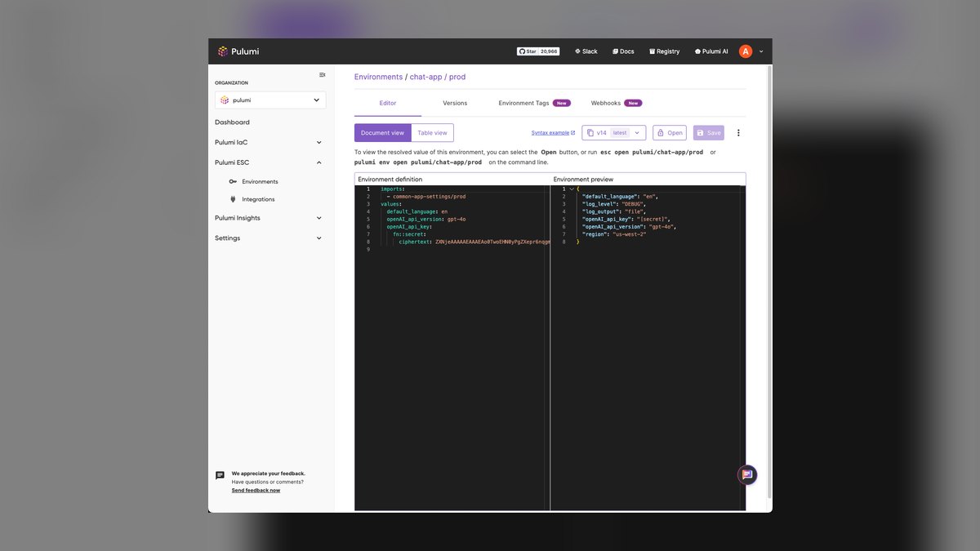980x551 pixels.
Task: Collapse the JSON preview fold arrow
Action: coord(572,189)
